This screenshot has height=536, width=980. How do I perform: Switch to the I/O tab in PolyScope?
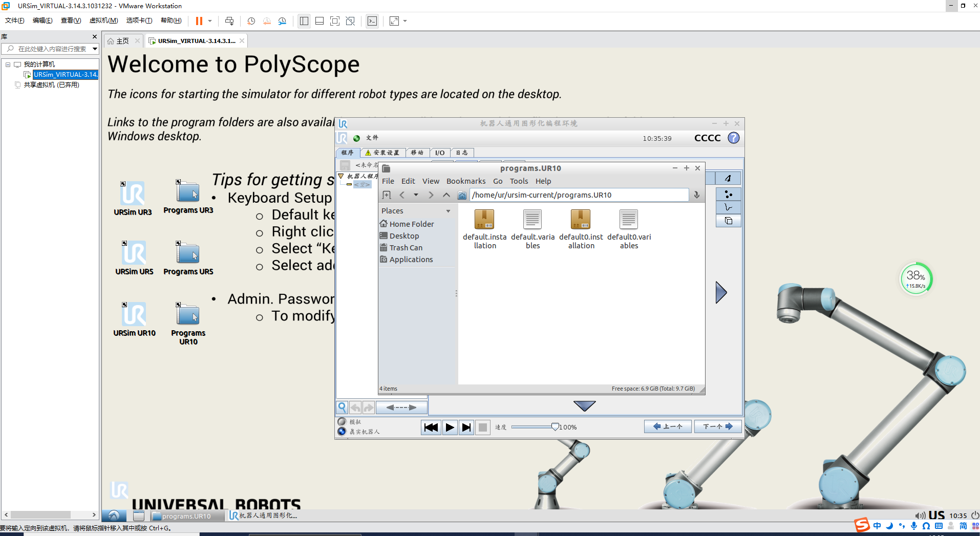tap(440, 153)
